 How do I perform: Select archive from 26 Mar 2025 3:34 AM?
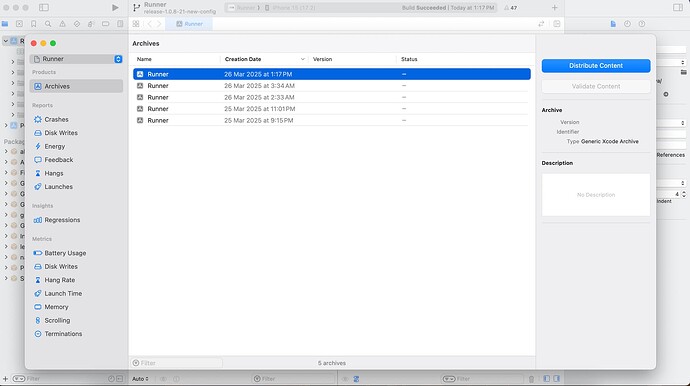tap(332, 86)
